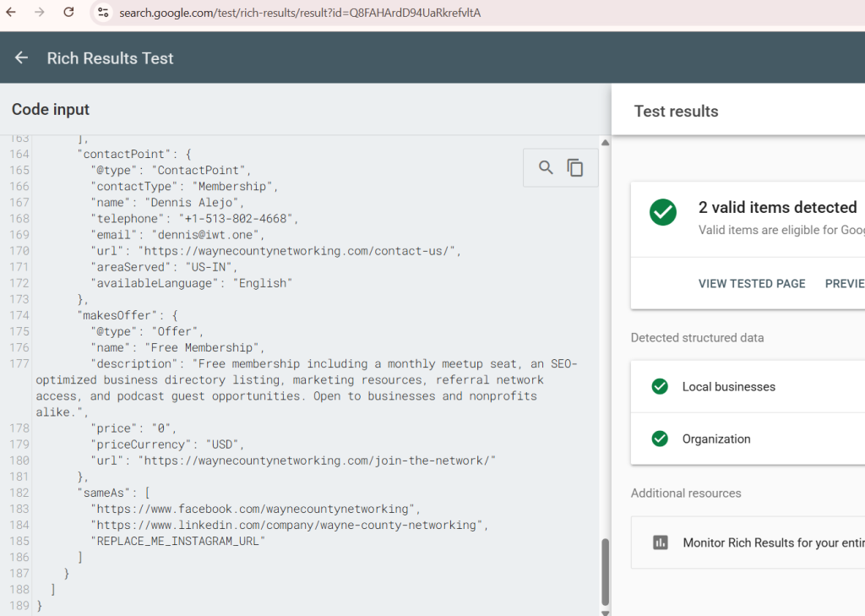Screen dimensions: 865x616
Task: Click the "price": "0" line
Action: 133,428
